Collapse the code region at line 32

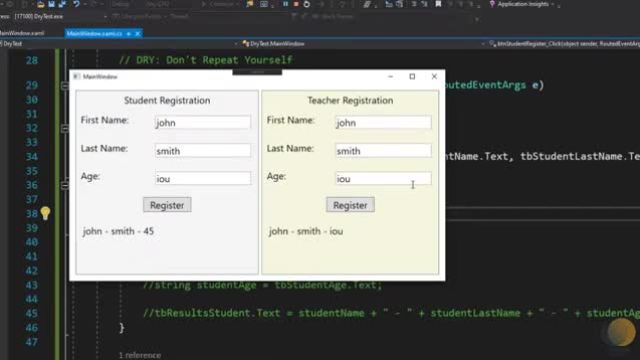pyautogui.click(x=64, y=129)
